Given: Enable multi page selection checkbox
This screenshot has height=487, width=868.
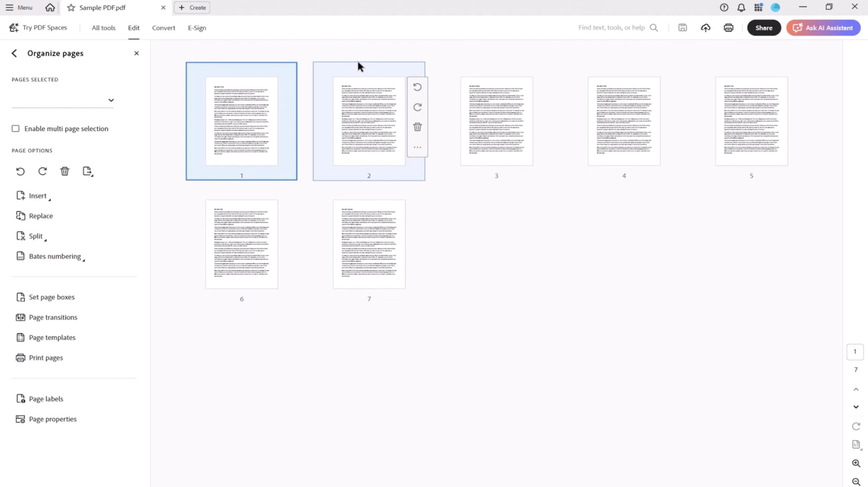Looking at the screenshot, I should click(x=16, y=129).
